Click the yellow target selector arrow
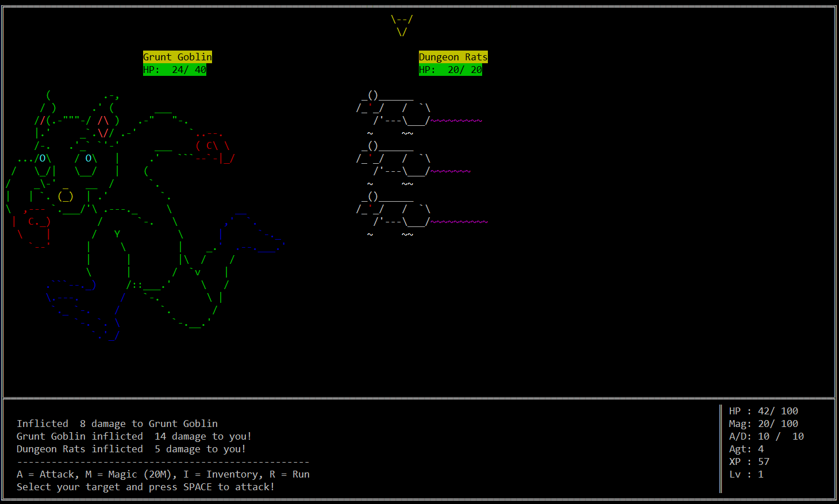The width and height of the screenshot is (839, 504). (x=402, y=25)
